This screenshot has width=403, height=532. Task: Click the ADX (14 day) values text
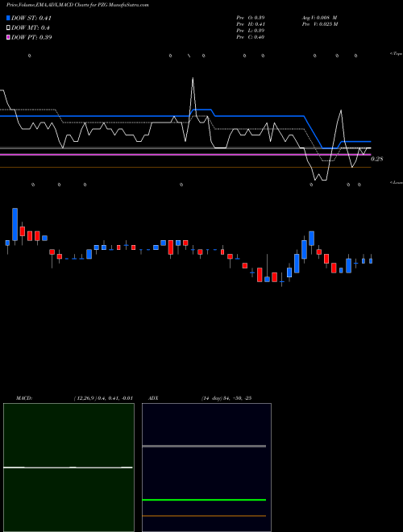[226, 398]
